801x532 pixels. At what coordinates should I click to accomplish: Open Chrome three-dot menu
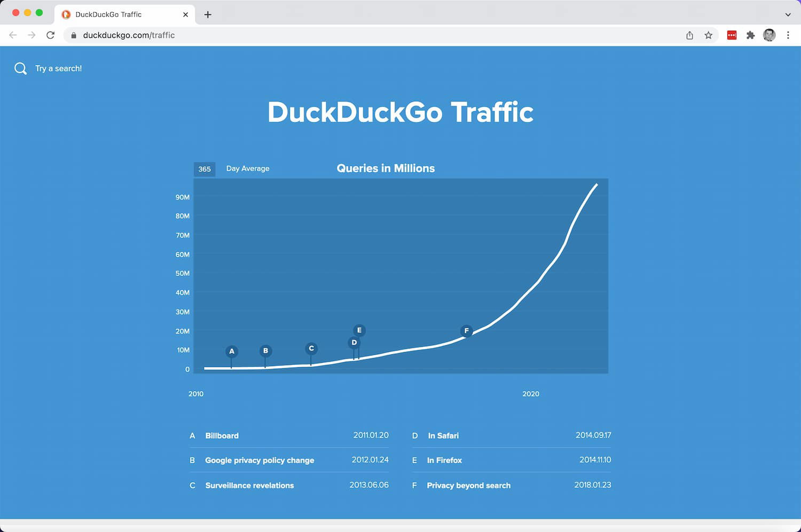[x=788, y=35]
